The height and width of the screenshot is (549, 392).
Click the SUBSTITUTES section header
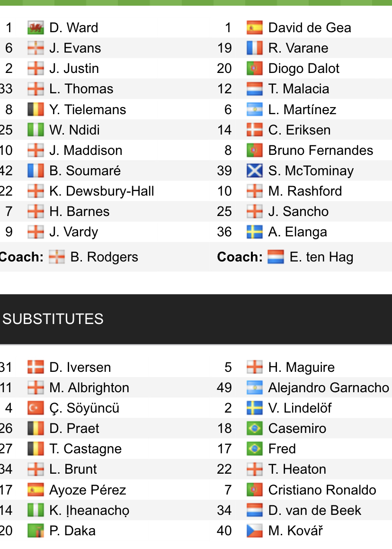[x=53, y=319]
